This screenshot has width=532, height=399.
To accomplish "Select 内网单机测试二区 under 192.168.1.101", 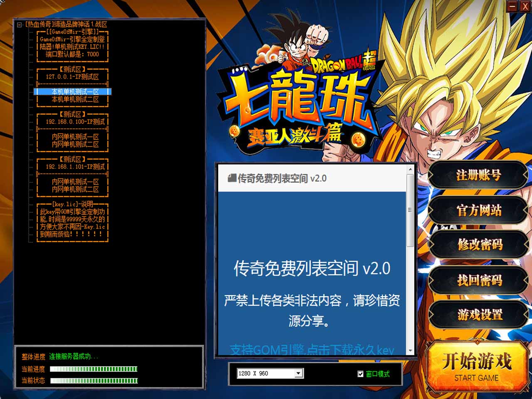I will tap(75, 189).
